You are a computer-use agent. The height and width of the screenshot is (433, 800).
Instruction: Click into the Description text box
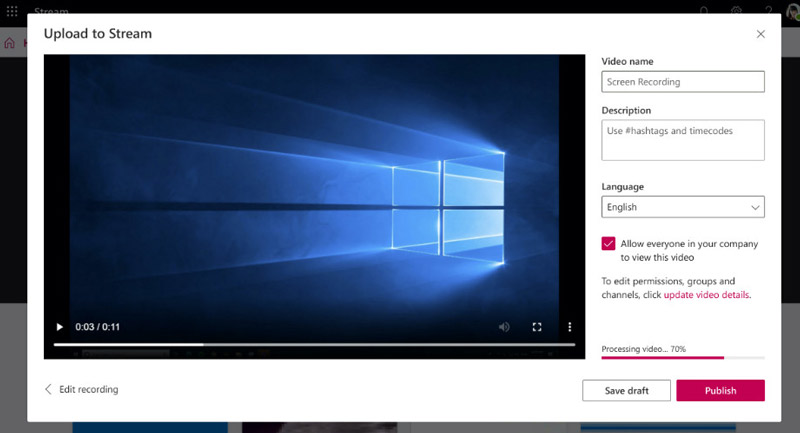click(x=683, y=140)
